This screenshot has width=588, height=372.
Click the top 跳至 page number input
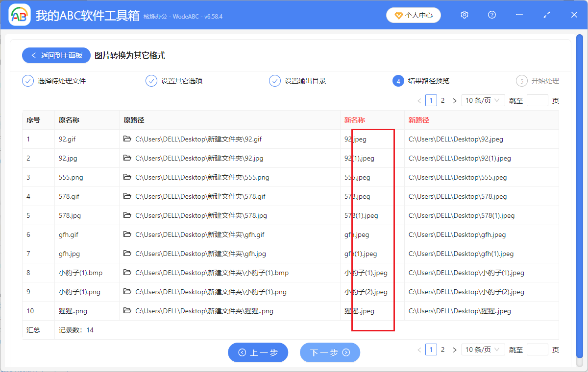537,101
